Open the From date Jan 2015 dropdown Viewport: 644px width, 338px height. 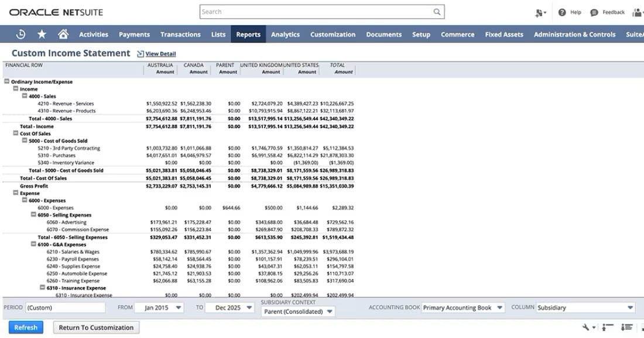pos(159,308)
